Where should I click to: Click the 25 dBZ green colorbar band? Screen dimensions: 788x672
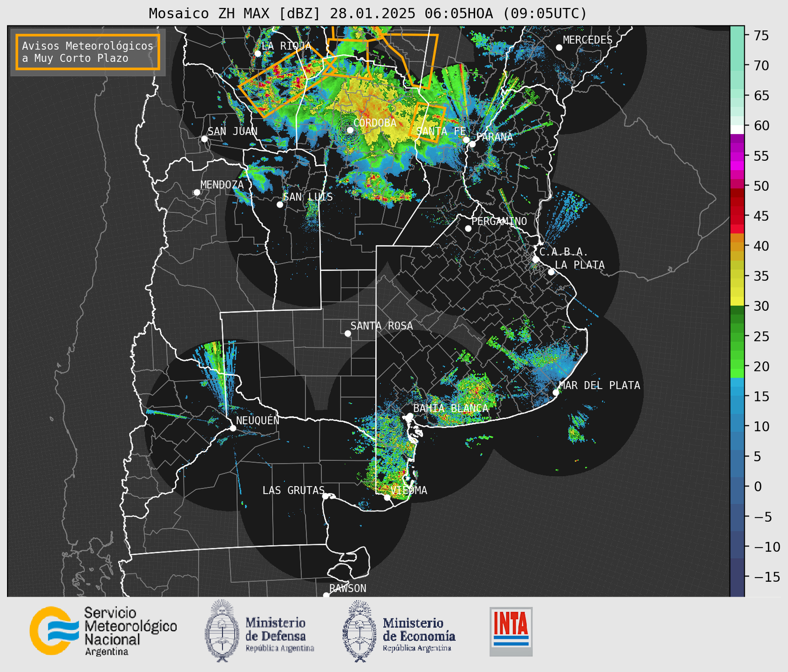click(737, 336)
